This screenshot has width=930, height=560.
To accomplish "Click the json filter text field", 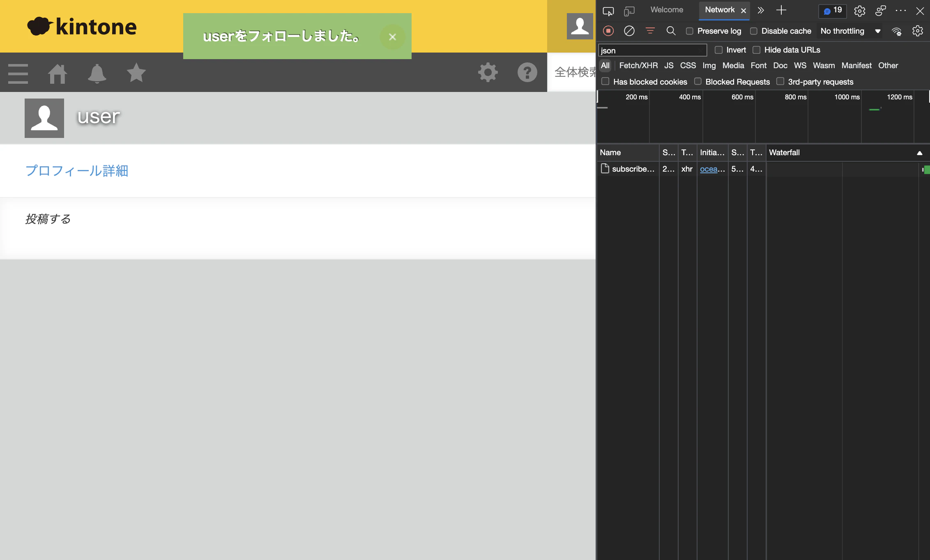I will pyautogui.click(x=652, y=50).
